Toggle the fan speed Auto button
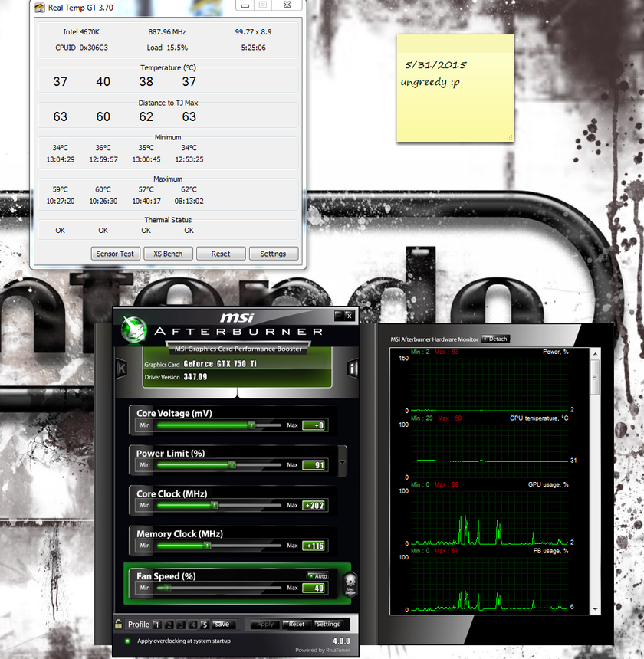The height and width of the screenshot is (659, 644). pos(318,575)
